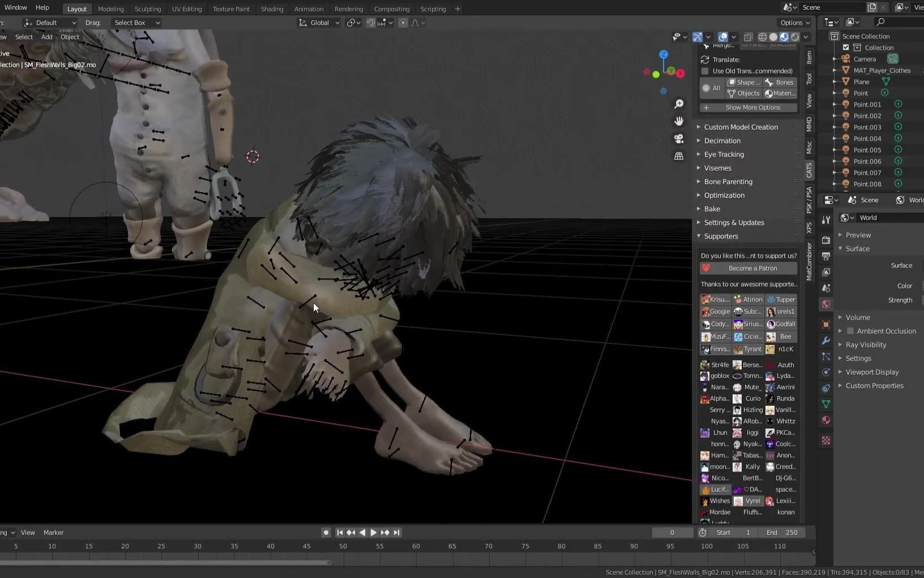This screenshot has height=578, width=924.
Task: Jump to timeline end frame button
Action: 397,533
